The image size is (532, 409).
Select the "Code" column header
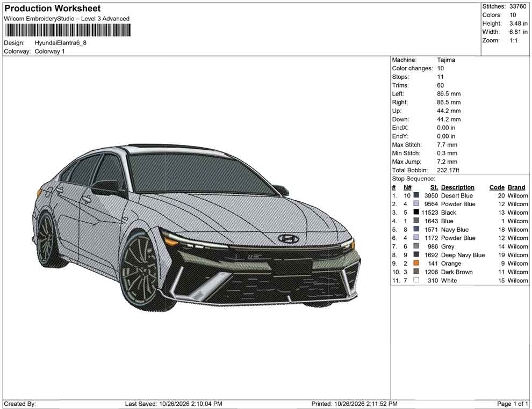point(497,187)
